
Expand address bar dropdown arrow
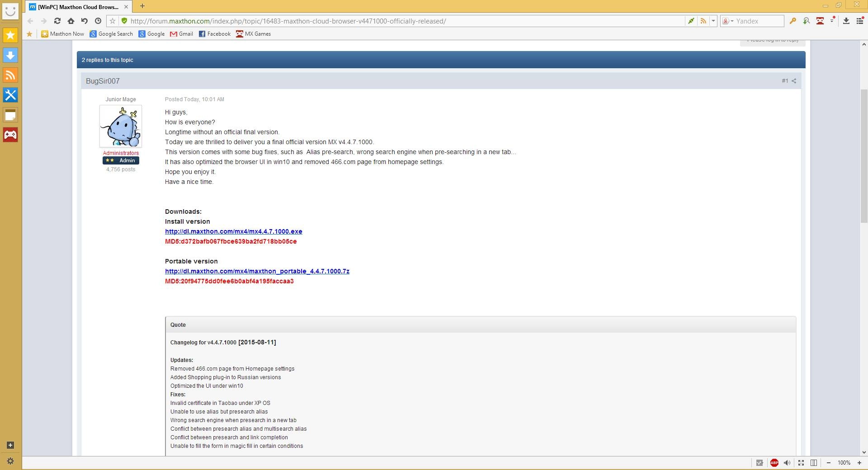(x=713, y=21)
